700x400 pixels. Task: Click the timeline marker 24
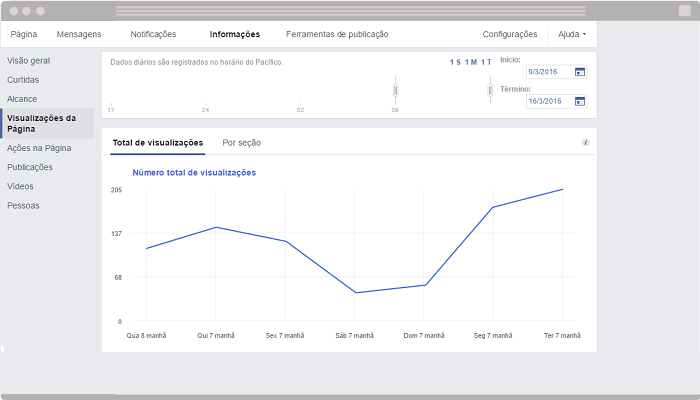click(205, 110)
